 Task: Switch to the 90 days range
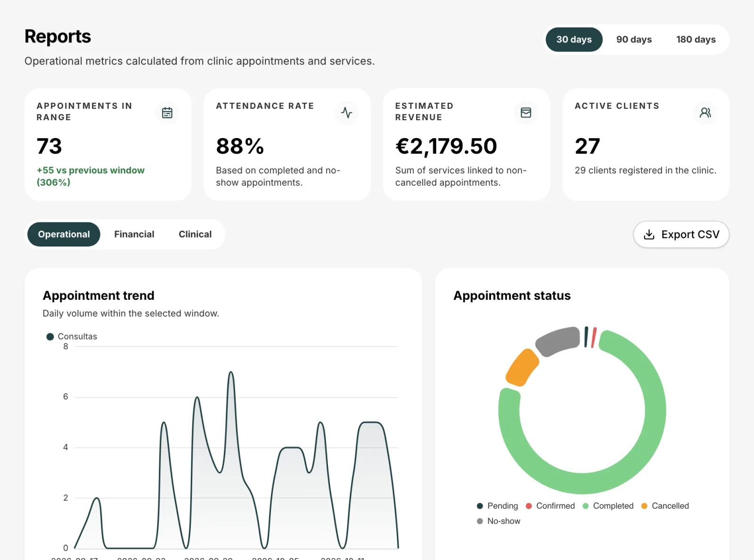click(x=634, y=40)
